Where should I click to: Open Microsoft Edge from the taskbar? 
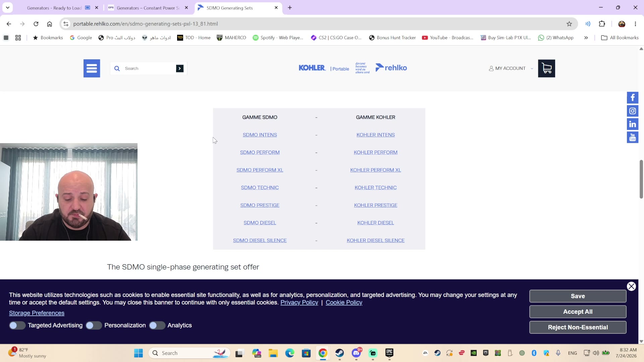click(x=290, y=353)
